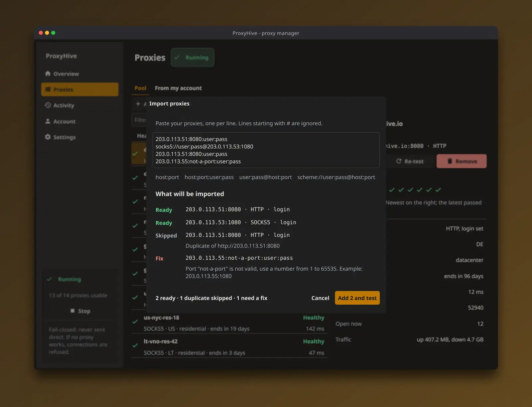Click the traffic 'up 407.2 MB, down 4.7 GB' value
This screenshot has height=407, width=532.
pyautogui.click(x=450, y=339)
